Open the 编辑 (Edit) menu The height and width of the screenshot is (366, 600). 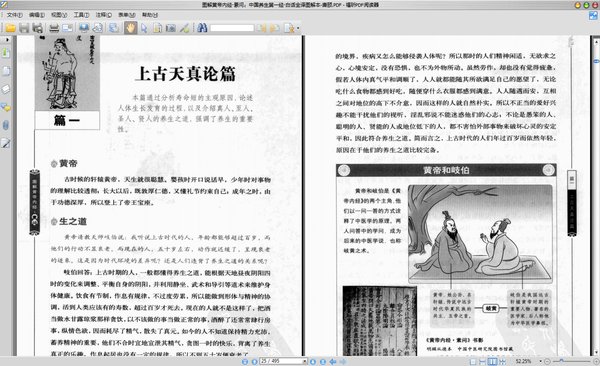[37, 15]
